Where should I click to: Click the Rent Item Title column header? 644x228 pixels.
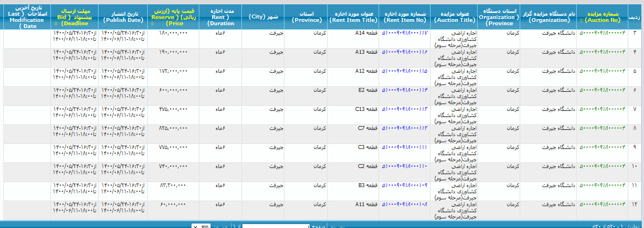click(354, 16)
